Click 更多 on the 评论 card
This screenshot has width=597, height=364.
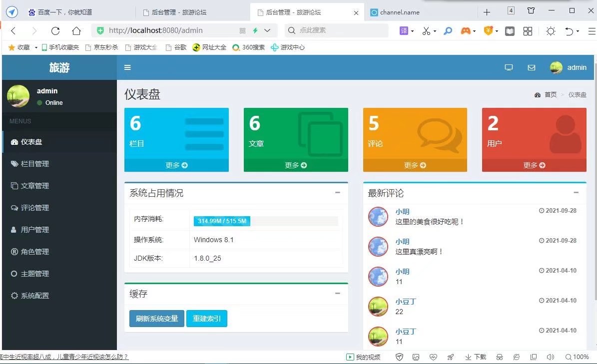point(415,165)
